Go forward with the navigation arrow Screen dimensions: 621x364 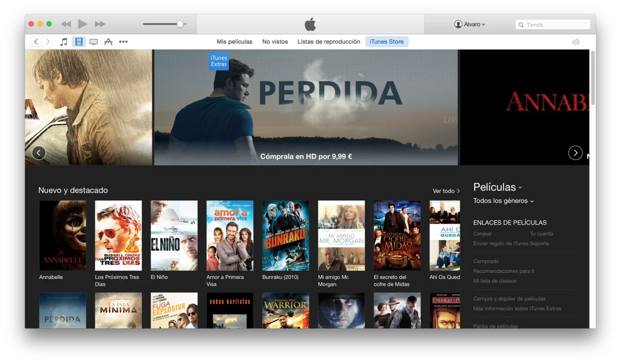48,41
